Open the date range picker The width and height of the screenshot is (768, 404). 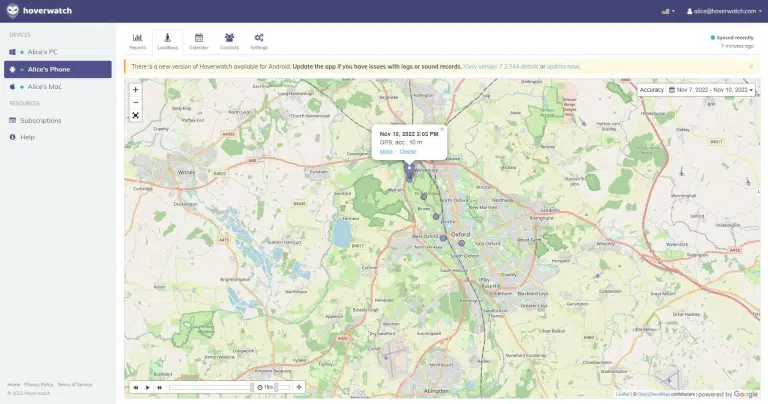click(x=712, y=90)
